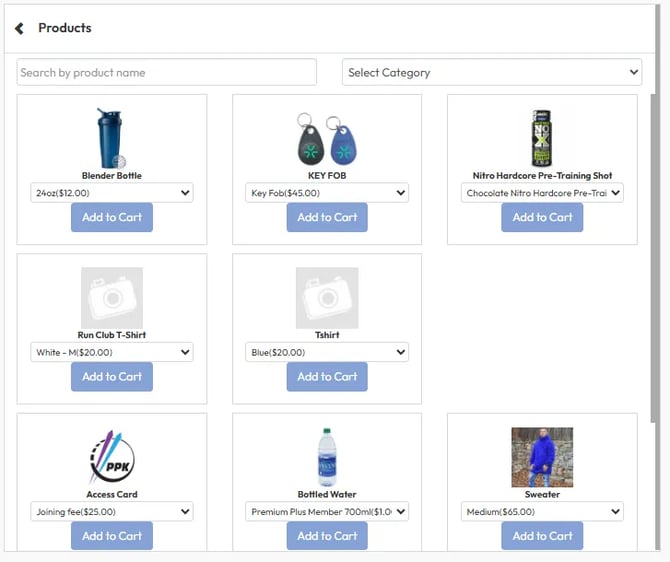The height and width of the screenshot is (562, 670).
Task: Open the Sweater Medium size dropdown
Action: coord(542,512)
